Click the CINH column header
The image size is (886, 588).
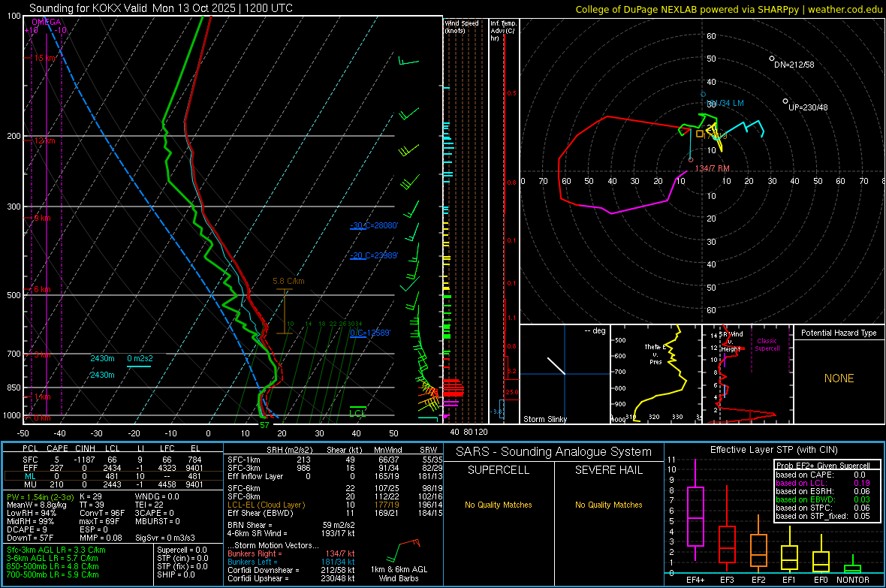pyautogui.click(x=85, y=448)
